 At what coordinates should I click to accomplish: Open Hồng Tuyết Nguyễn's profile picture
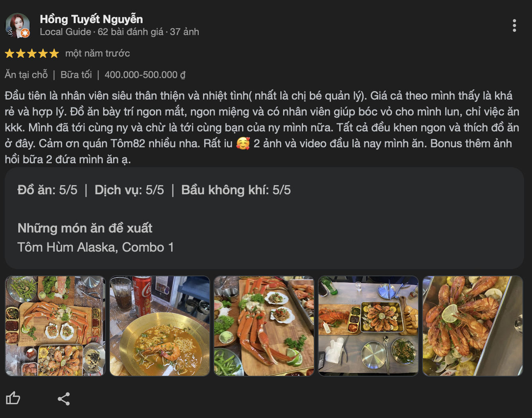click(18, 25)
